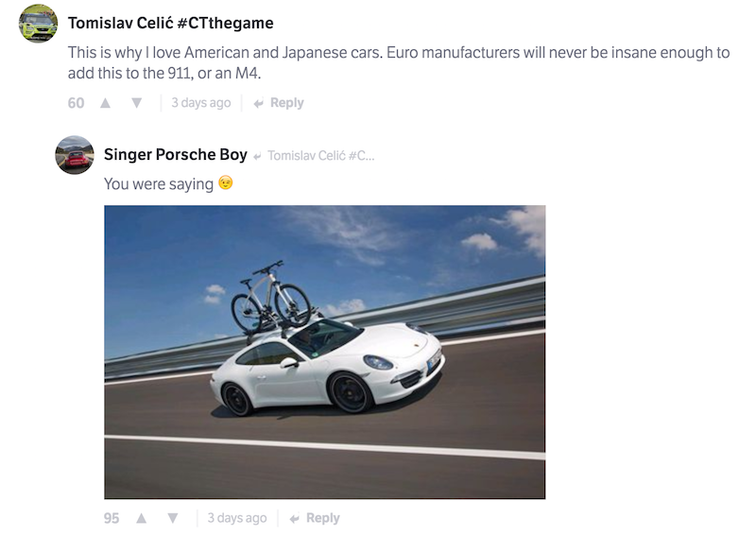This screenshot has height=535, width=756.
Task: Open Singer Porsche Boy's profile name
Action: click(175, 155)
